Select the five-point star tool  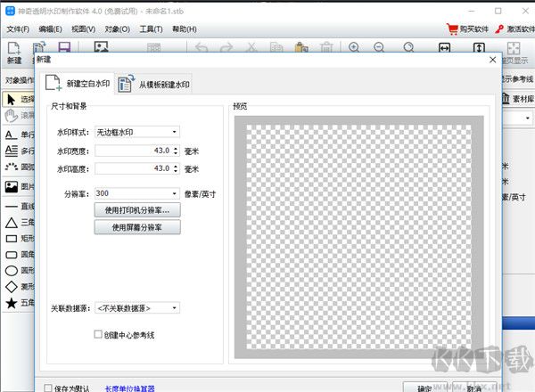pyautogui.click(x=12, y=303)
